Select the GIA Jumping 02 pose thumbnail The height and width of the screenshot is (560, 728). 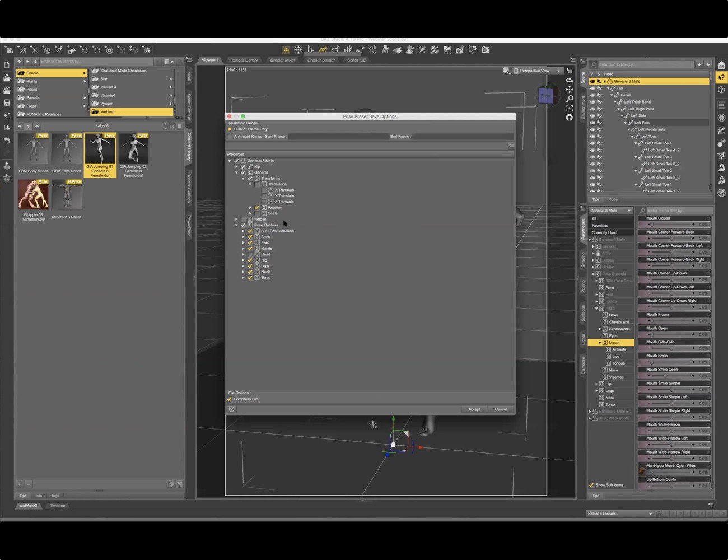coord(133,155)
